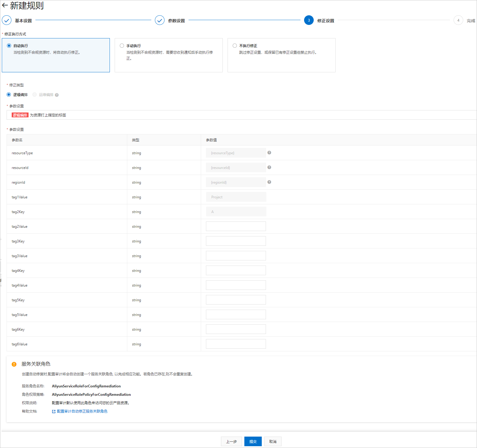Open the help icon beside resourceId value
Image resolution: width=477 pixels, height=448 pixels.
(x=269, y=167)
